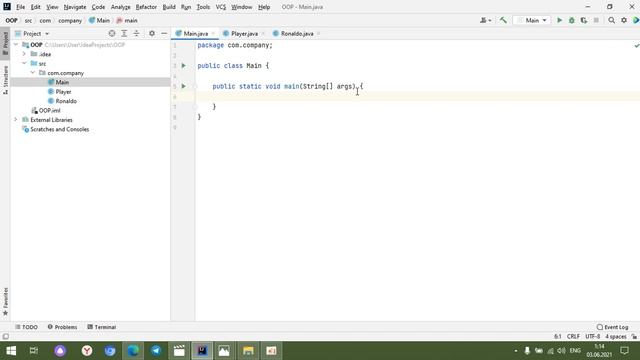Open the File menu
The height and width of the screenshot is (360, 640).
[x=20, y=7]
